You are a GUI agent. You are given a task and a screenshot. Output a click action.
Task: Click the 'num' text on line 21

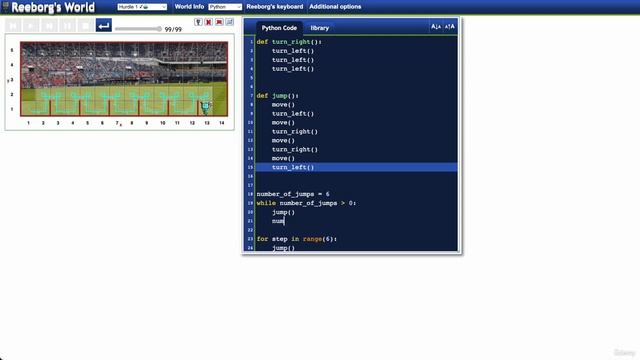278,221
